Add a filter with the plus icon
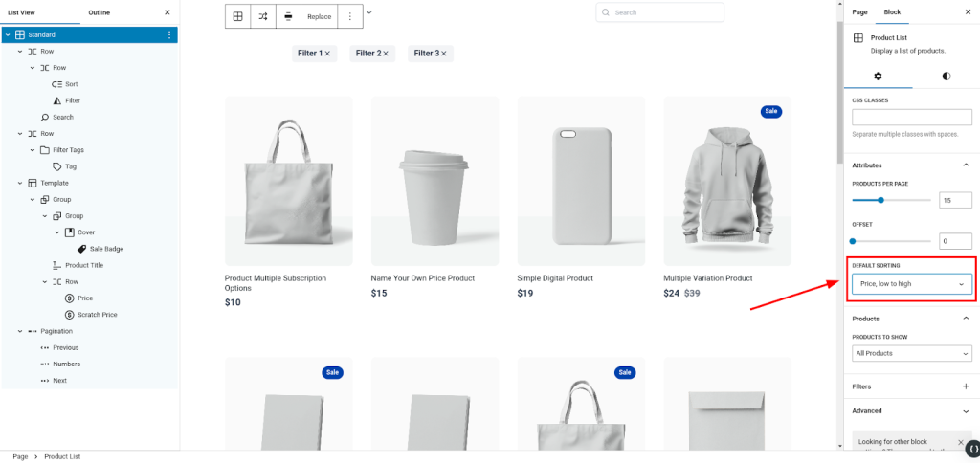The width and height of the screenshot is (980, 463). click(966, 386)
